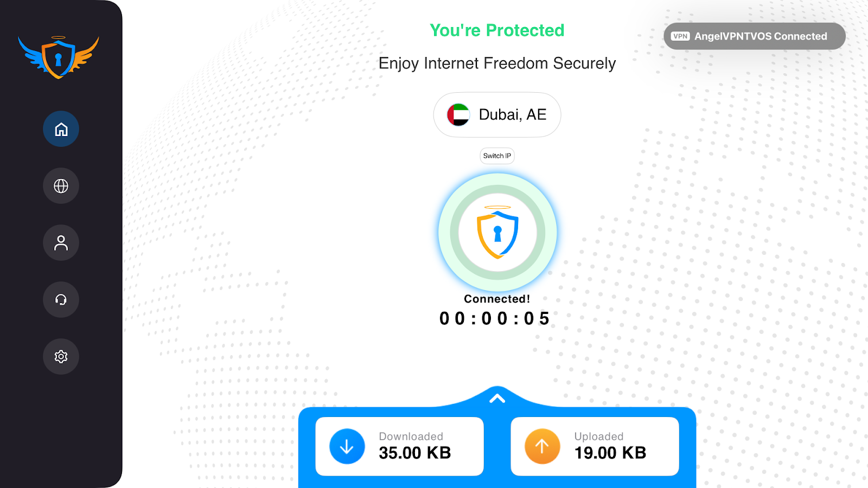Click the connection timer 00:00:05

coord(495,319)
